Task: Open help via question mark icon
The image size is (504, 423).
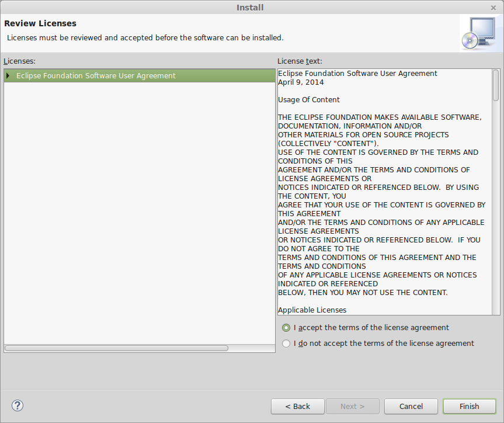Action: 18,405
